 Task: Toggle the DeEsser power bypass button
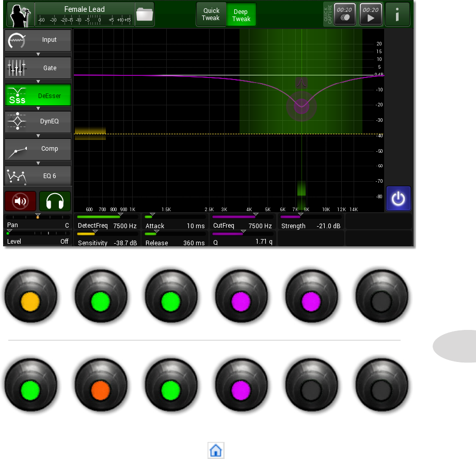tap(398, 199)
